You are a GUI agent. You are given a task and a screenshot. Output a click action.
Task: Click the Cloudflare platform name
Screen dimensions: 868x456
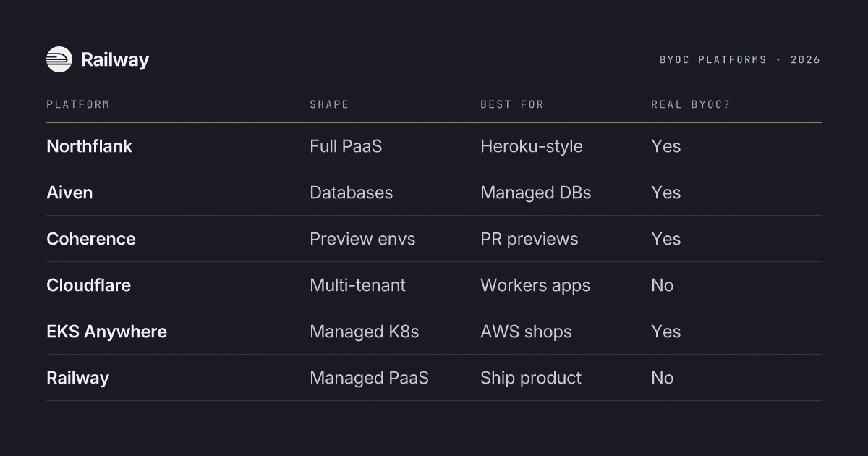point(89,285)
